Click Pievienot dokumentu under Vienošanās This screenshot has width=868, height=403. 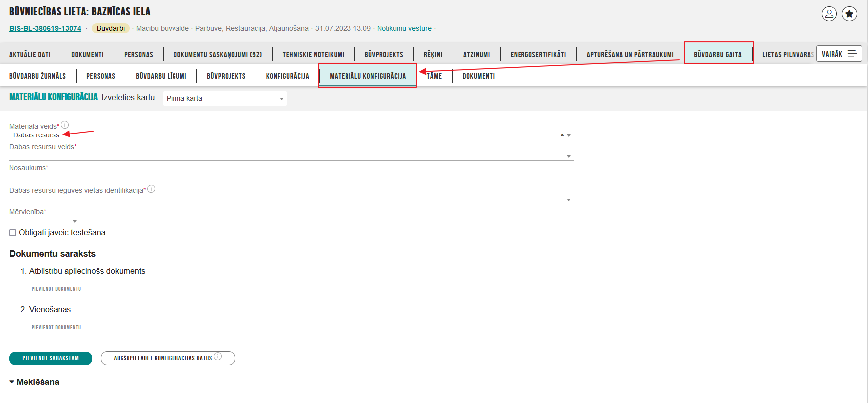point(56,327)
